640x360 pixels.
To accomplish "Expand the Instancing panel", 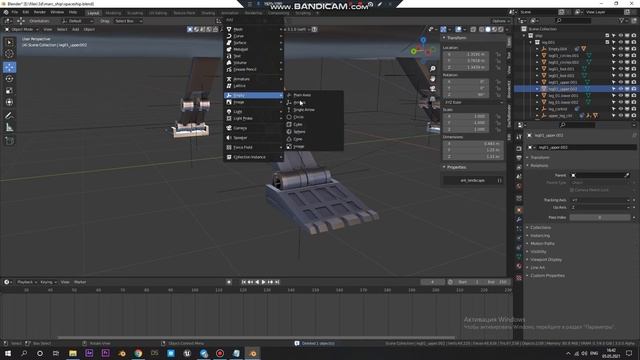I will 540,236.
